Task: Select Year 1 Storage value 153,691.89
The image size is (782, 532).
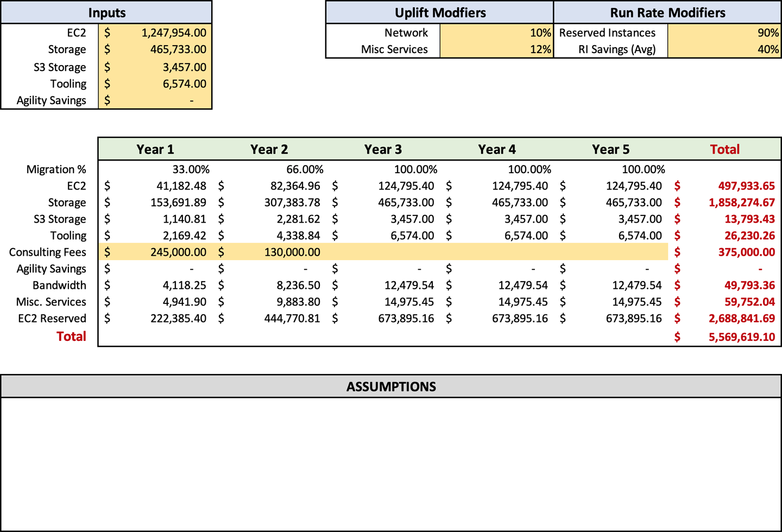Action: 178,202
